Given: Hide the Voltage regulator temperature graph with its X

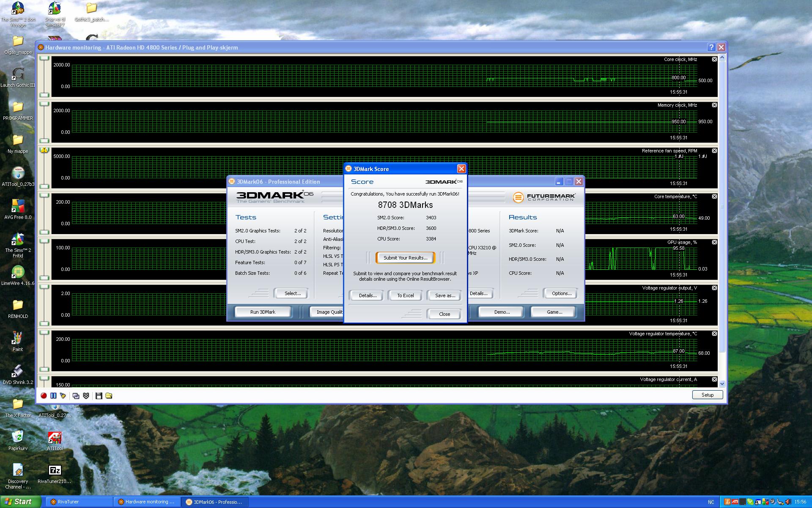Looking at the screenshot, I should pyautogui.click(x=714, y=334).
